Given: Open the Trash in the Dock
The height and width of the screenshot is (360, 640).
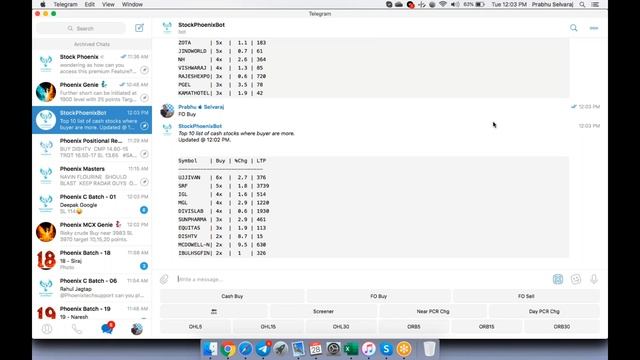Looking at the screenshot, I should [429, 349].
